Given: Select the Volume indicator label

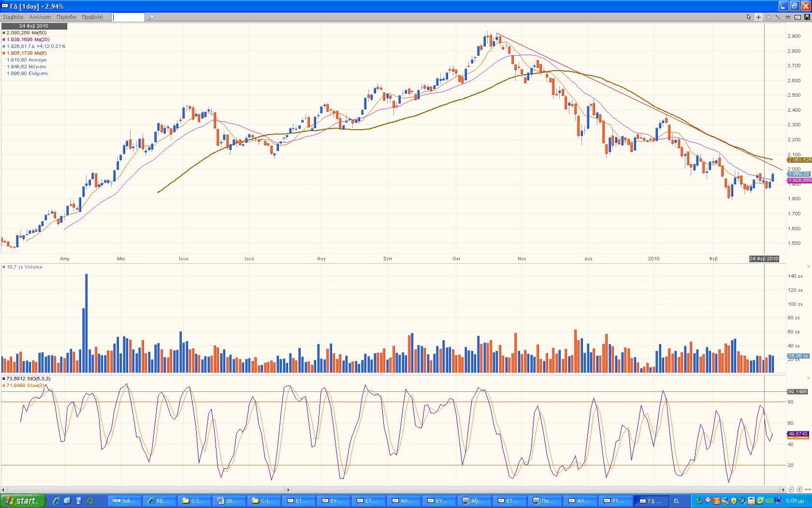Looking at the screenshot, I should click(x=23, y=267).
